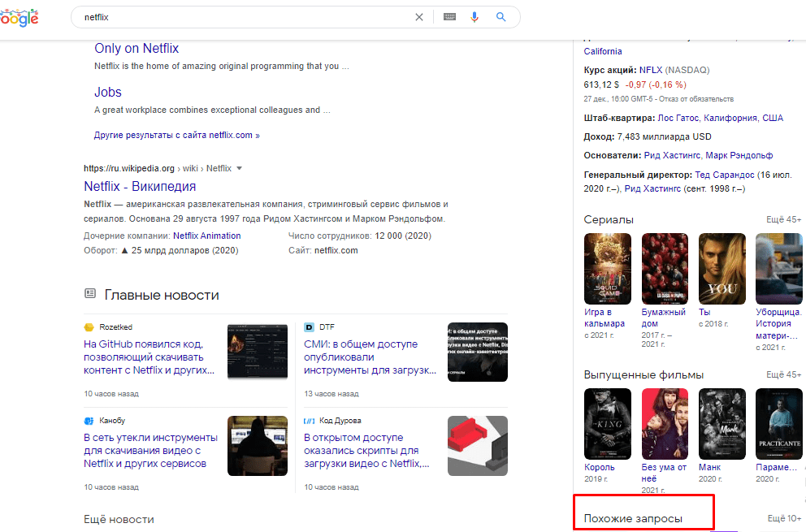The width and height of the screenshot is (806, 532).
Task: Click the Rozetked article thumbnail
Action: pos(258,352)
